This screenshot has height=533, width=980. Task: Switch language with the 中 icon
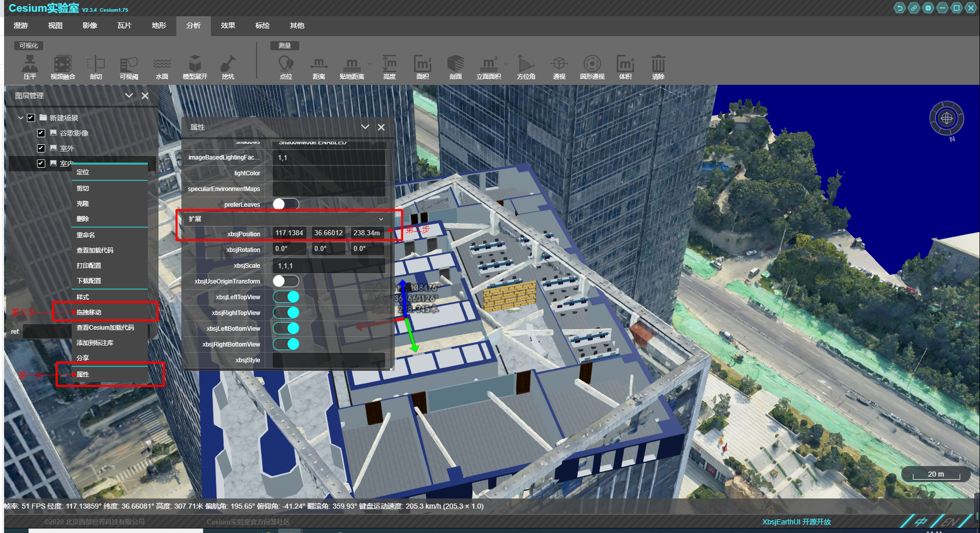921,521
